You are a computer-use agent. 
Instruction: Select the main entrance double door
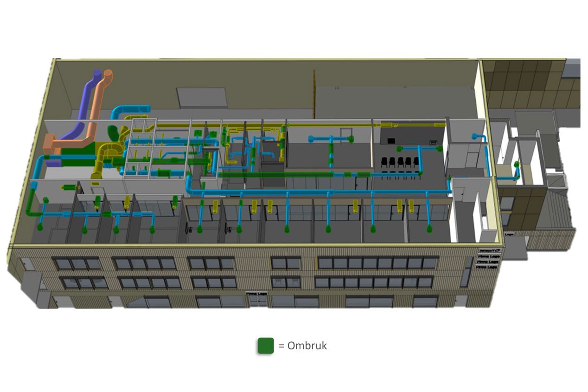(257, 302)
